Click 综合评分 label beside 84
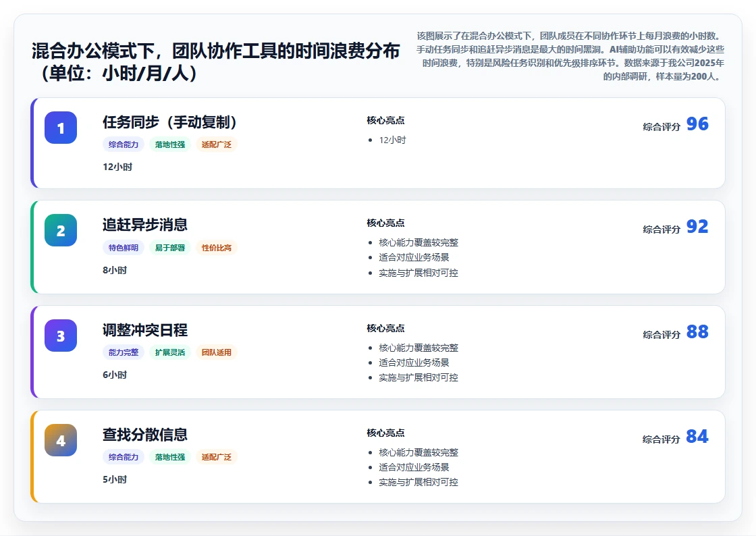The width and height of the screenshot is (756, 536). [x=661, y=439]
